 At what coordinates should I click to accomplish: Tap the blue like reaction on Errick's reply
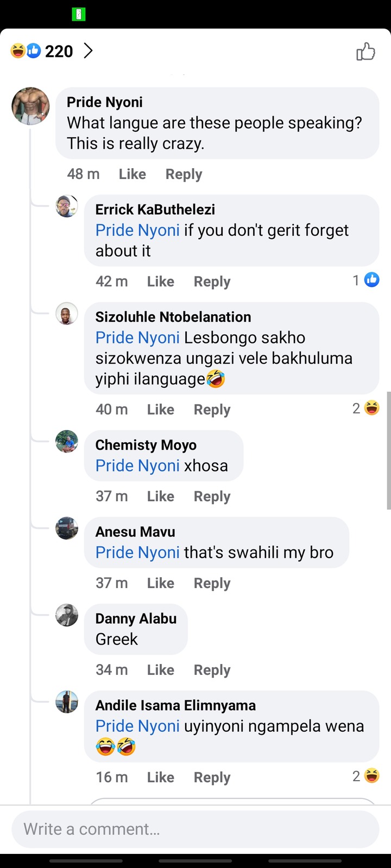click(371, 280)
